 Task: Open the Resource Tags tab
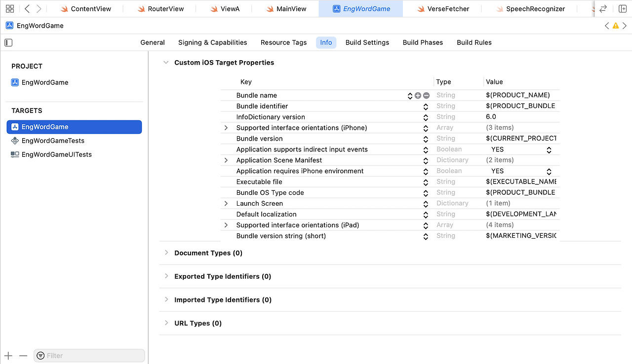(284, 42)
